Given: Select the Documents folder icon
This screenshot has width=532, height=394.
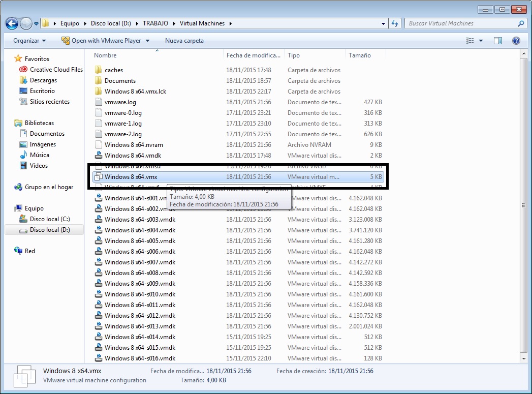Looking at the screenshot, I should [x=99, y=81].
